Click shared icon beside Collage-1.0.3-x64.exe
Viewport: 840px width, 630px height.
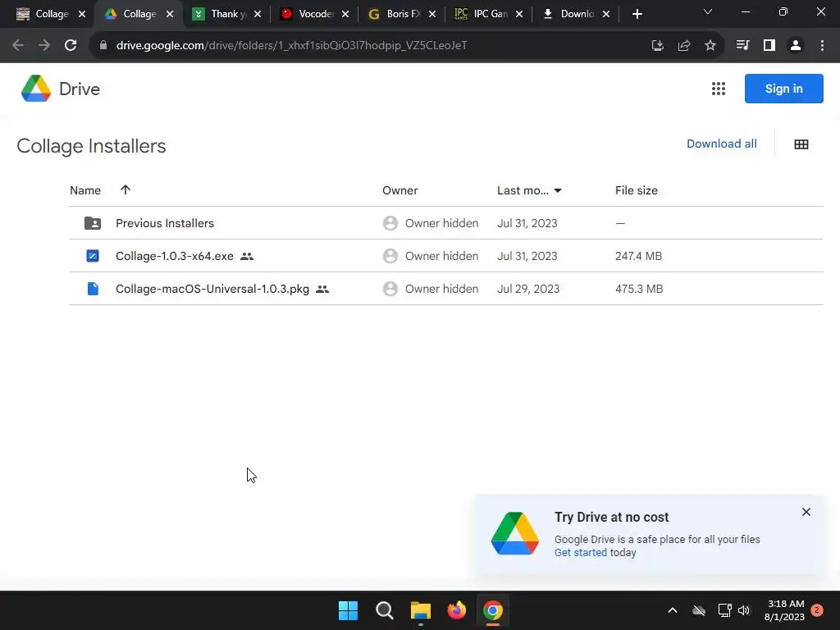click(x=246, y=256)
